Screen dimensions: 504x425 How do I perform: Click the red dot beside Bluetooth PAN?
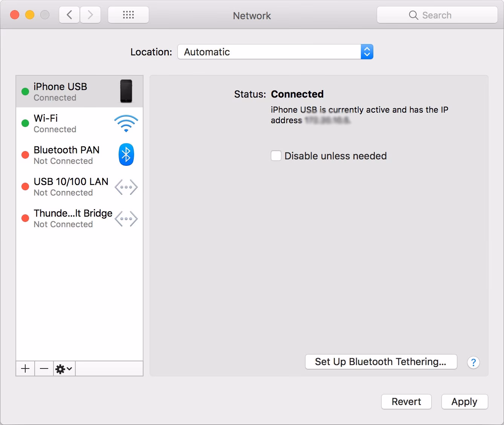pyautogui.click(x=25, y=154)
